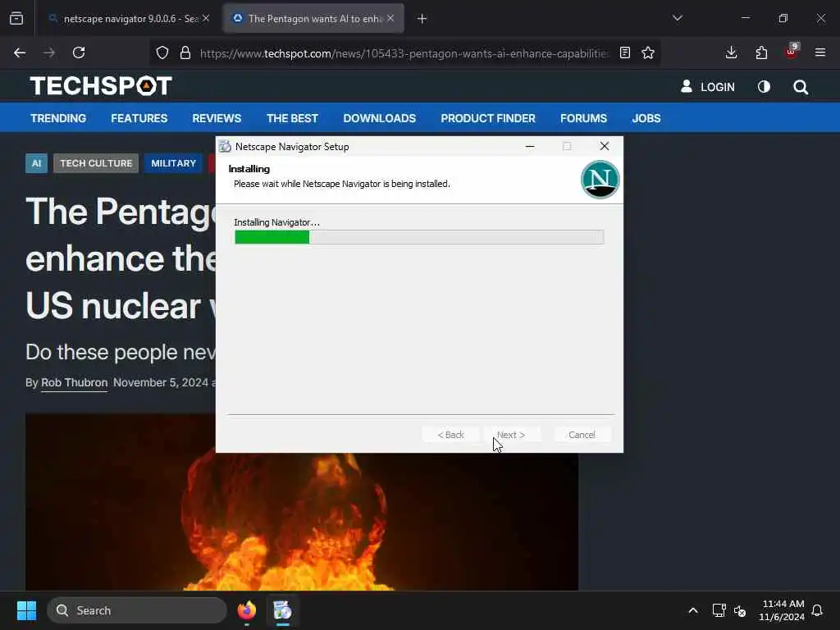Reload the current page
This screenshot has width=840, height=630.
(x=79, y=53)
